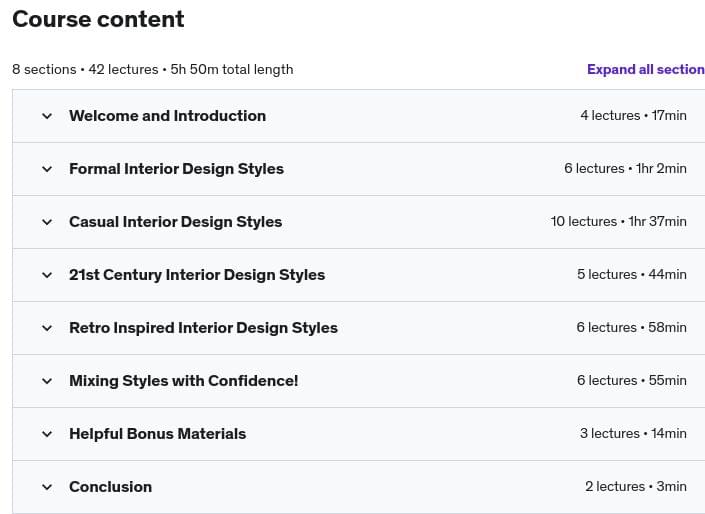Click the "10 lectures • 1hr 37min" label

tap(618, 222)
